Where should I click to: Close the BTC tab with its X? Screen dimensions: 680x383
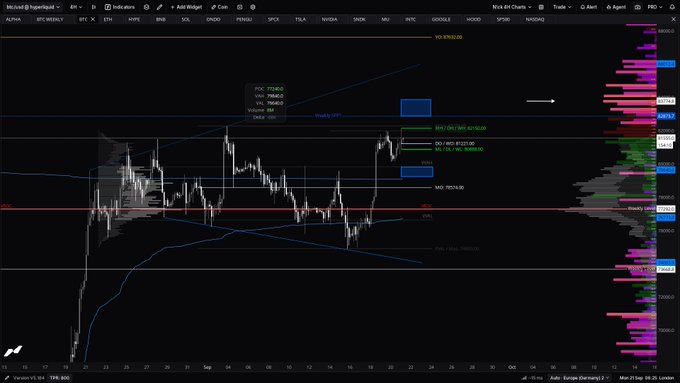(92, 20)
